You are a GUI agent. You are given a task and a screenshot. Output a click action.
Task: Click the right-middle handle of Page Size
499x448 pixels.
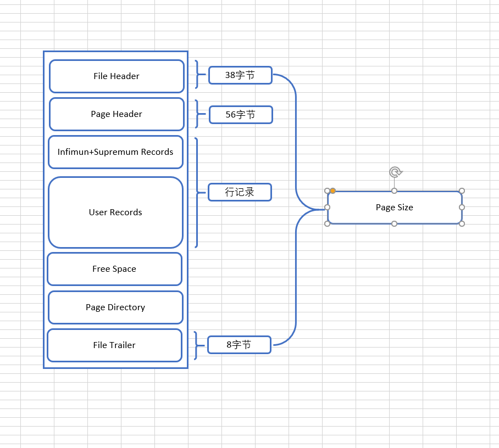[x=462, y=208]
